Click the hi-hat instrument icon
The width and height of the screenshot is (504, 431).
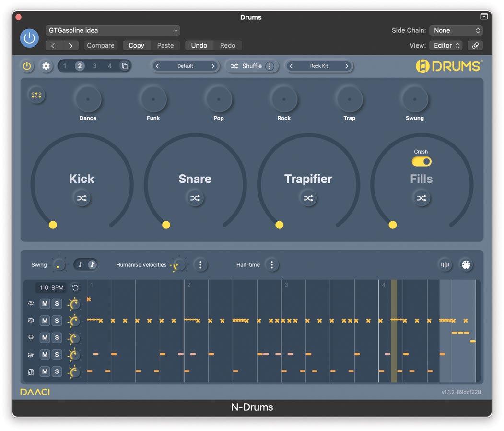[x=31, y=321]
